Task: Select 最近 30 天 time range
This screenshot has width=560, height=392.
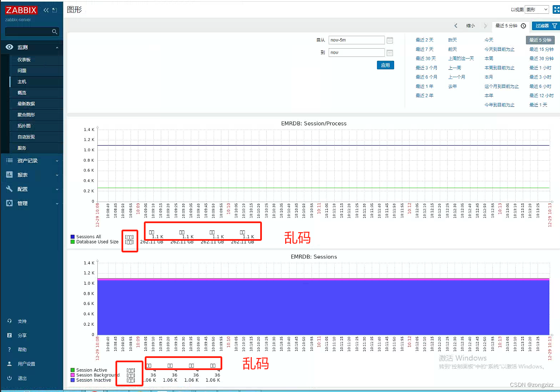Action: point(426,59)
